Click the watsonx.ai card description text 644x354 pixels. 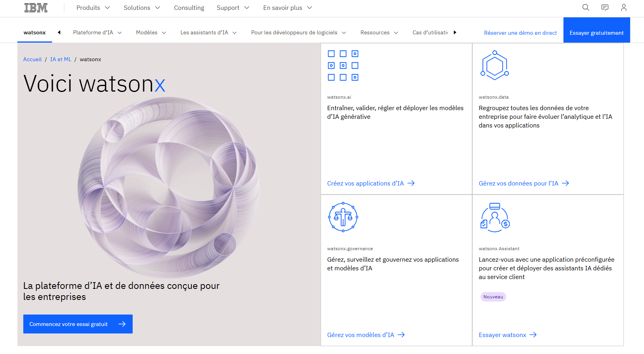click(x=395, y=112)
